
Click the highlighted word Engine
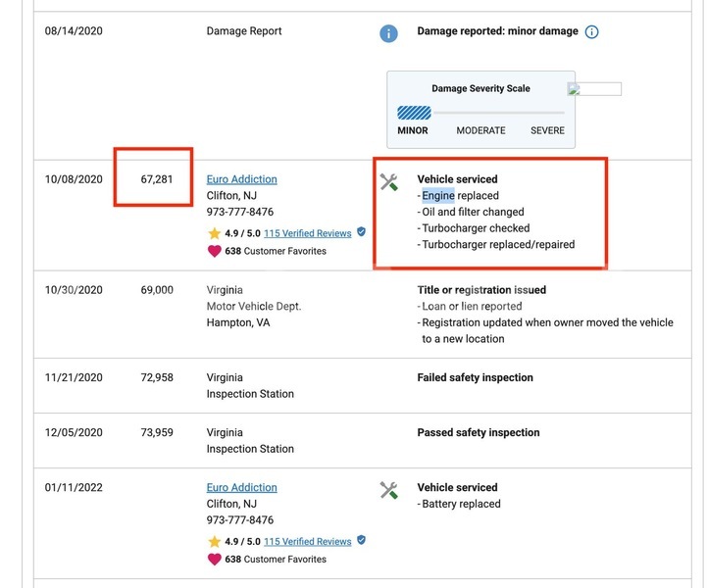click(x=438, y=196)
